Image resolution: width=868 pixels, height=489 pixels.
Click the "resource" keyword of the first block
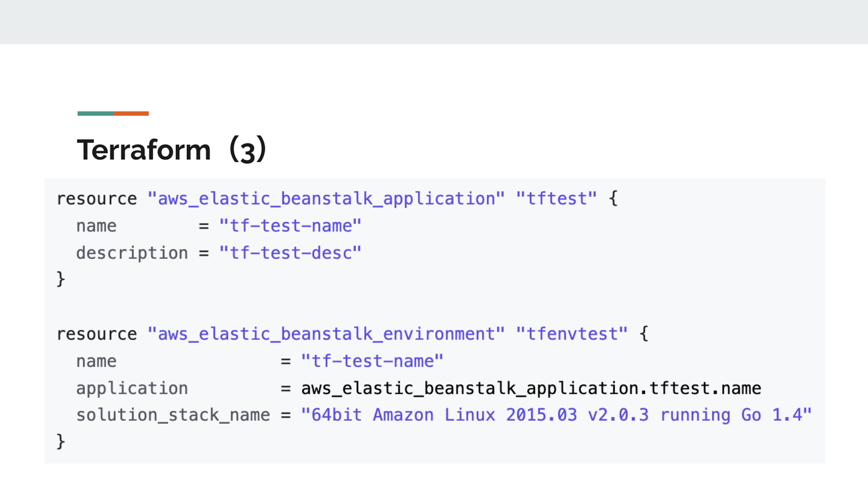(97, 199)
